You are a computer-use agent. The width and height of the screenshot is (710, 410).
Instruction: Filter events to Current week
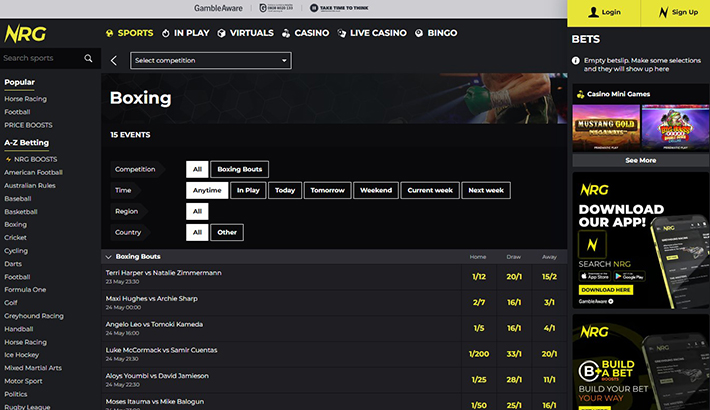coord(430,190)
